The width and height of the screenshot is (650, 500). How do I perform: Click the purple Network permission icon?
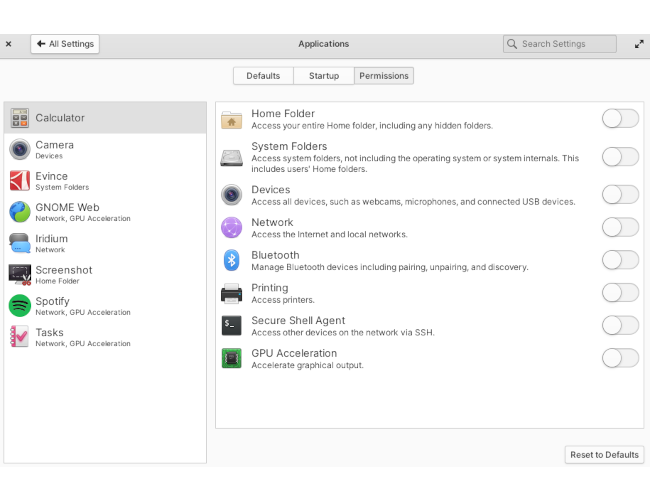point(231,228)
